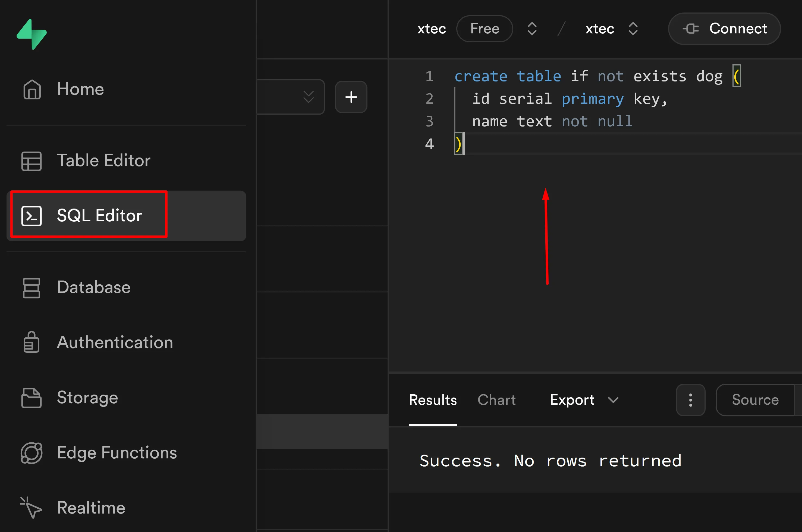Open the Realtime section
The width and height of the screenshot is (802, 532).
click(x=91, y=508)
